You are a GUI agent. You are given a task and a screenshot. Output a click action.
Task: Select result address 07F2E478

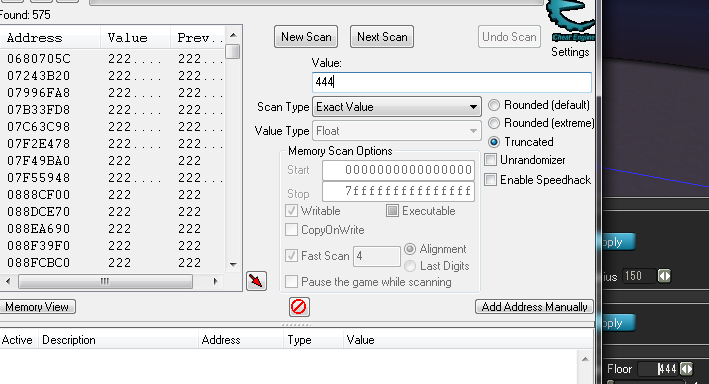coord(39,144)
